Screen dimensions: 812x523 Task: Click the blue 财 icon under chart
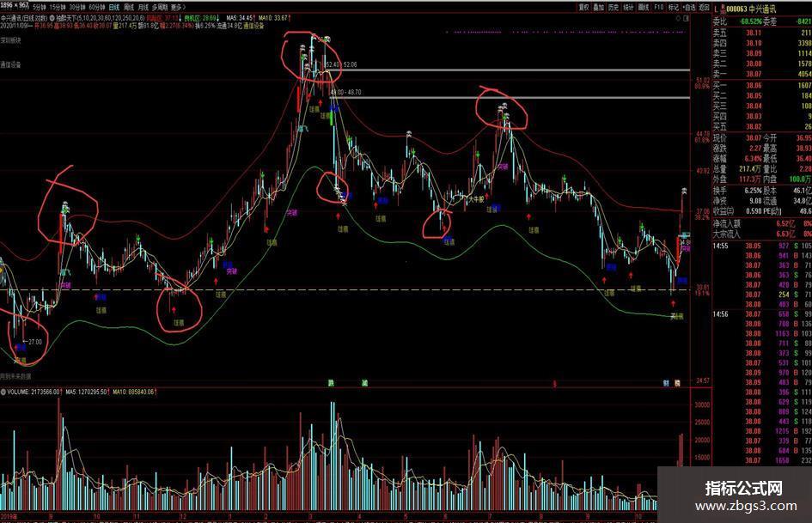667,383
